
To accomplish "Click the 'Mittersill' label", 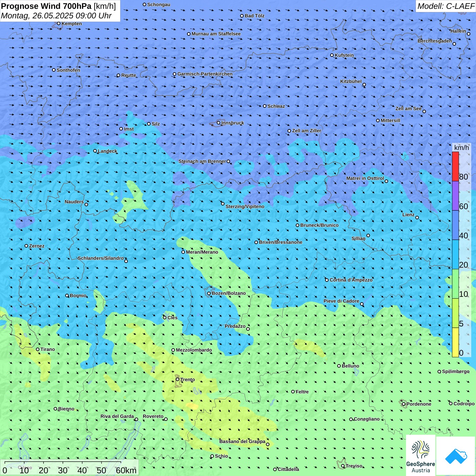I will (x=390, y=120).
